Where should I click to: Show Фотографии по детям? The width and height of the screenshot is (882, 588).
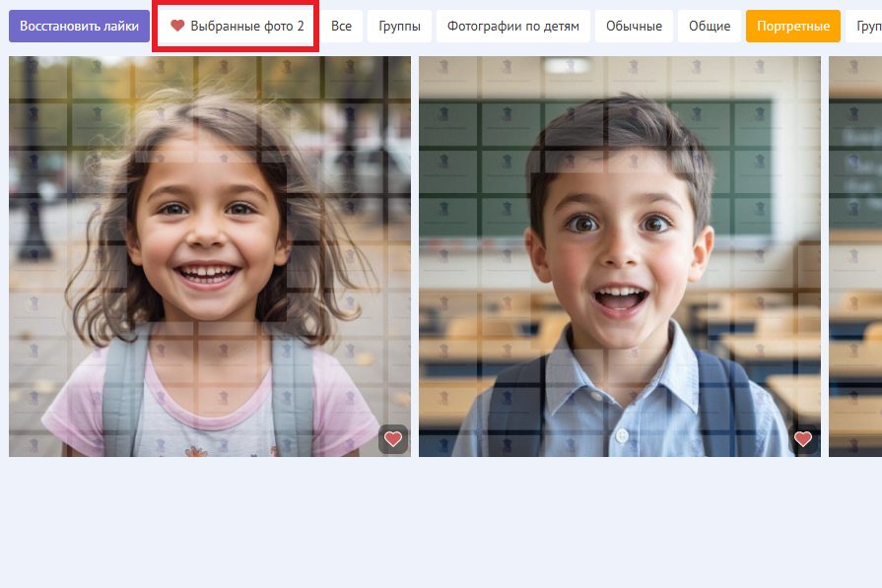(512, 26)
